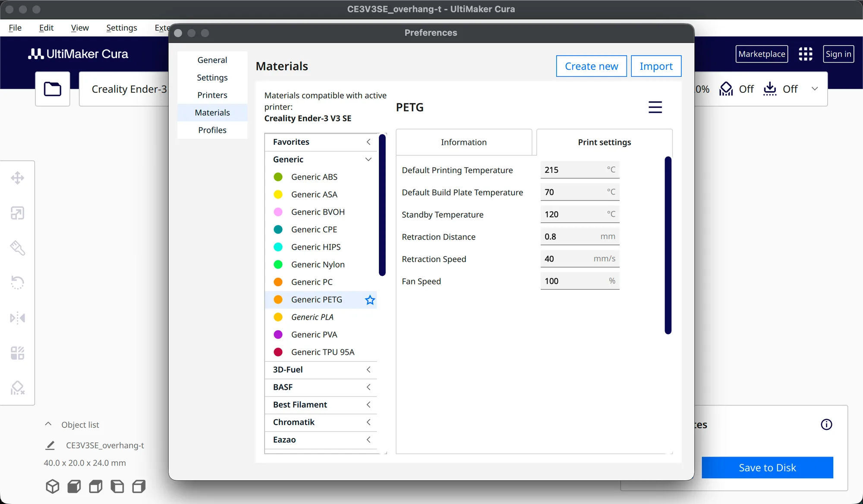The height and width of the screenshot is (504, 863).
Task: Click the Import material button
Action: [656, 66]
